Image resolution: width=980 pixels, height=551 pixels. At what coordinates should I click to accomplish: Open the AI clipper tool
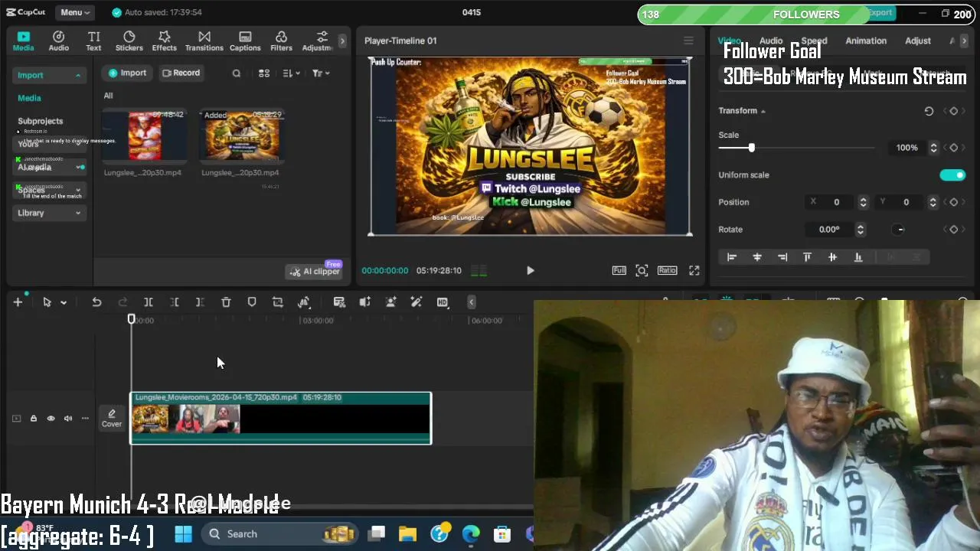point(314,271)
